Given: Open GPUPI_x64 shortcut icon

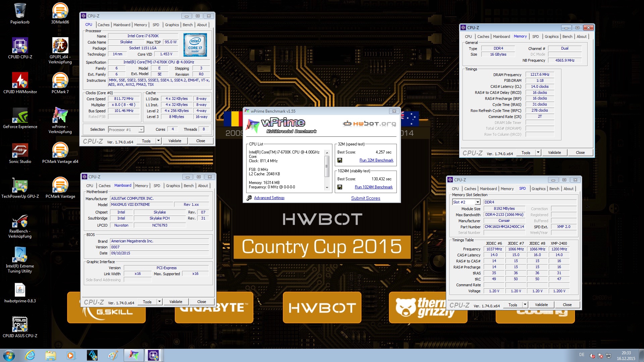Looking at the screenshot, I should point(60,50).
